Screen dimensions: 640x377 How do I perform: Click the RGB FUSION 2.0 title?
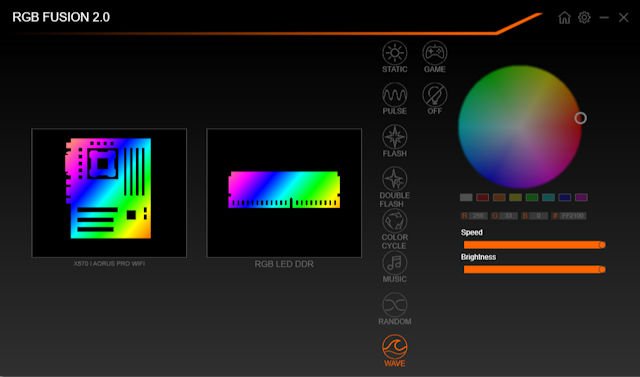coord(61,17)
